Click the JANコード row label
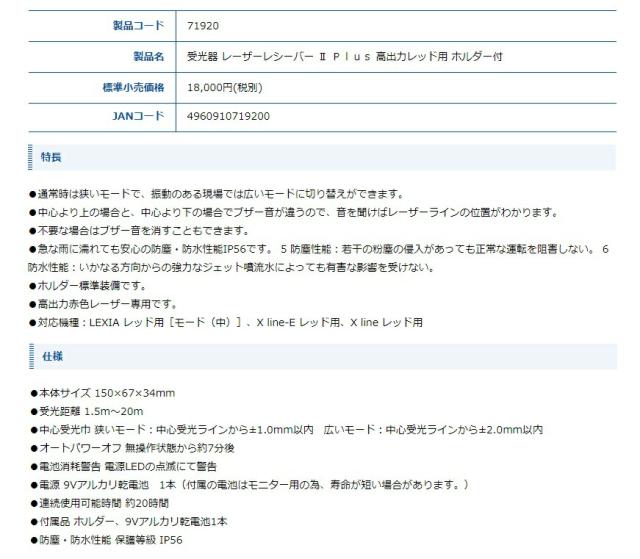Viewport: 640px width, 559px height. tap(138, 116)
